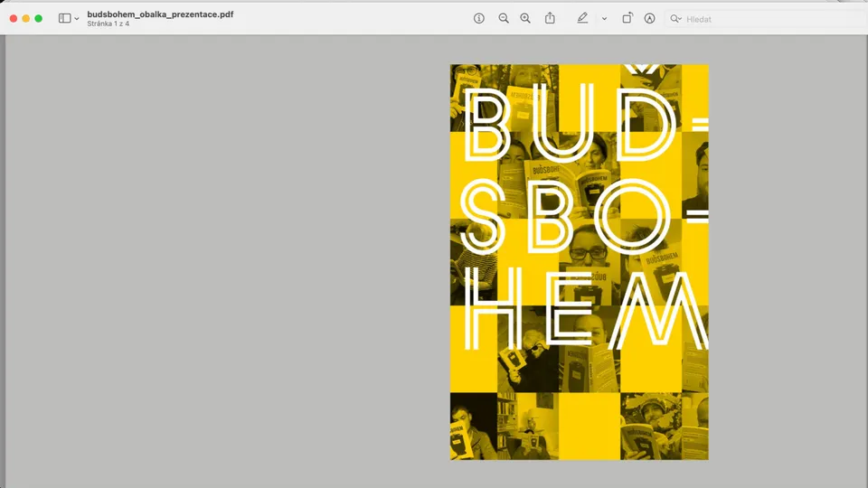Rotate the page with the rotate icon
Image resolution: width=868 pixels, height=488 pixels.
click(627, 18)
